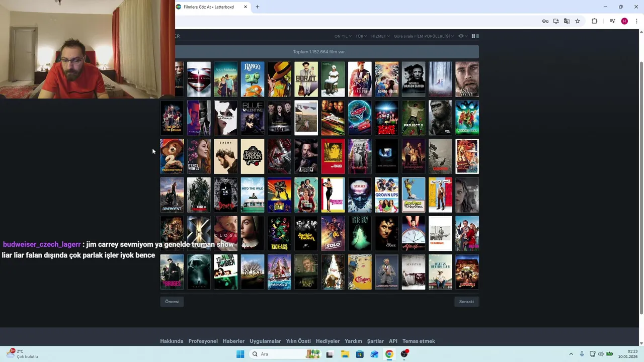The width and height of the screenshot is (644, 362).
Task: Open the Yardım footer link
Action: click(x=353, y=341)
